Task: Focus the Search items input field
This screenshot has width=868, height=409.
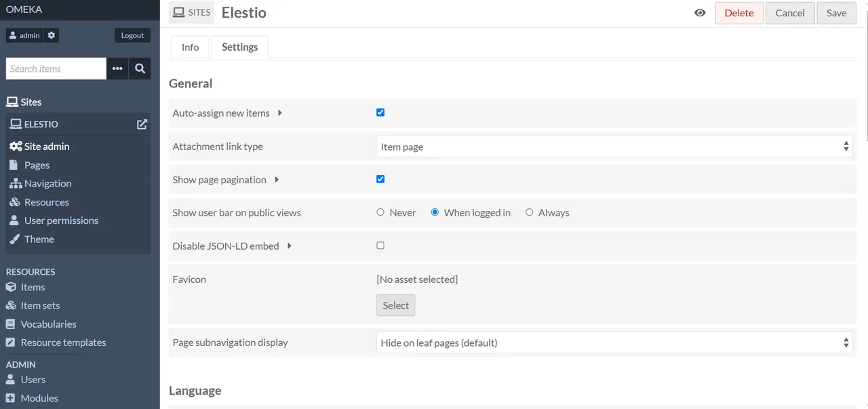Action: coord(56,69)
